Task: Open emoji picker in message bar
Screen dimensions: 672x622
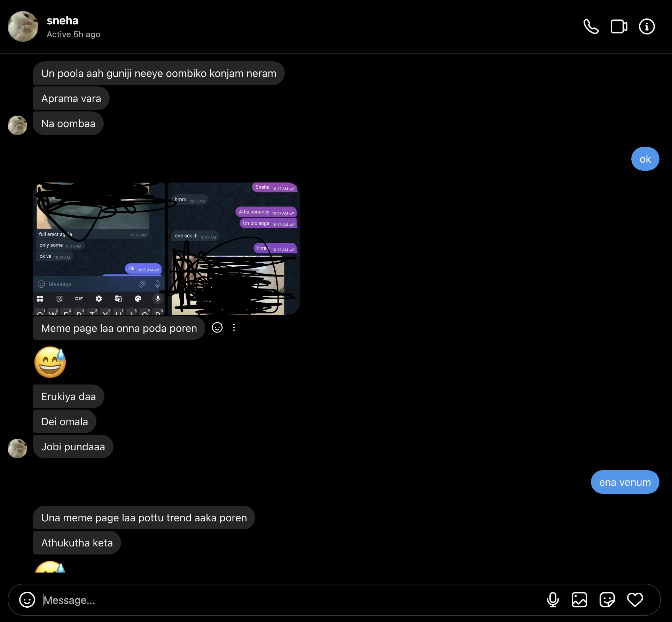Action: click(x=27, y=600)
